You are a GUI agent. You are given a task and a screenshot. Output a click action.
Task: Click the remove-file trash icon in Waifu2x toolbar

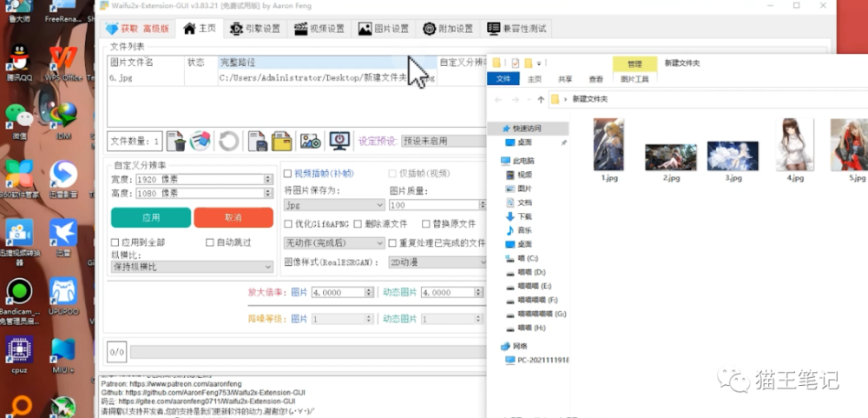click(x=176, y=142)
